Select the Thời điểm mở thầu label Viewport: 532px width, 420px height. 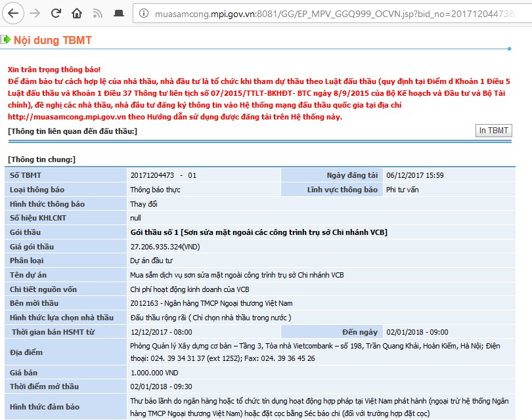tap(44, 387)
